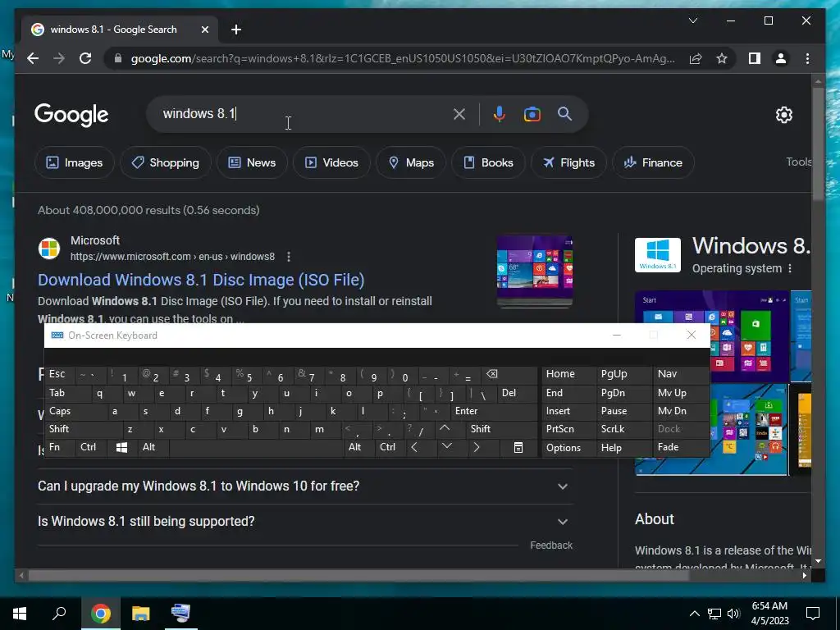This screenshot has height=630, width=840.
Task: Click Microsoft favicon of first result
Action: click(x=49, y=249)
